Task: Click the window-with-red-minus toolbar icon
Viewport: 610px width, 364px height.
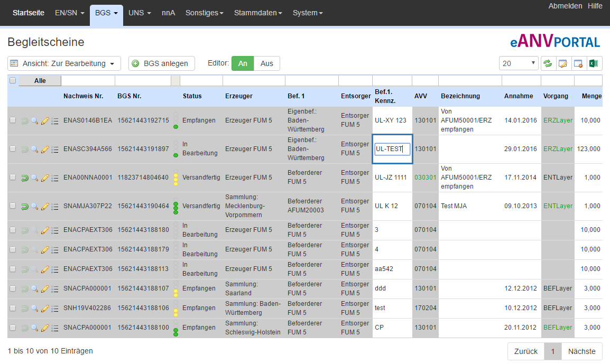Action: (x=578, y=63)
